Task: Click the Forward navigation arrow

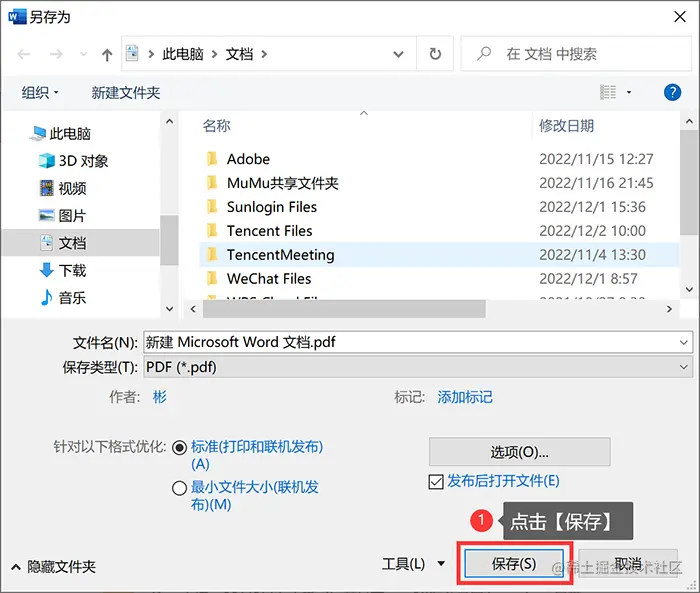Action: [x=56, y=54]
